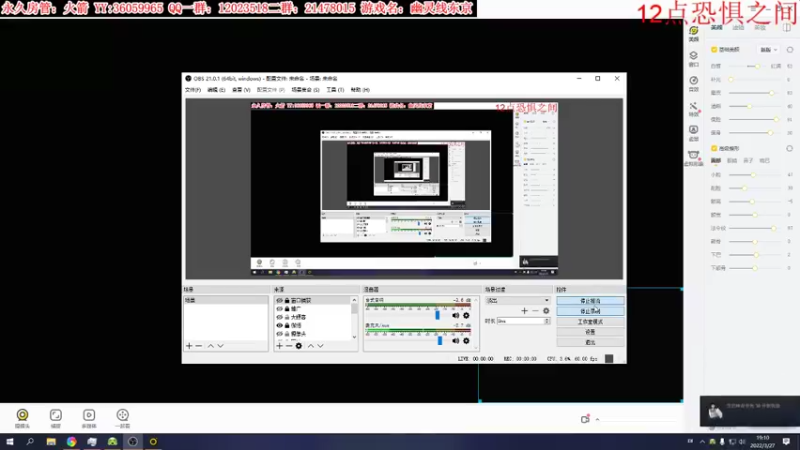800x450 pixels.
Task: Open the 查看(V) menu in OBS
Action: pyautogui.click(x=241, y=90)
